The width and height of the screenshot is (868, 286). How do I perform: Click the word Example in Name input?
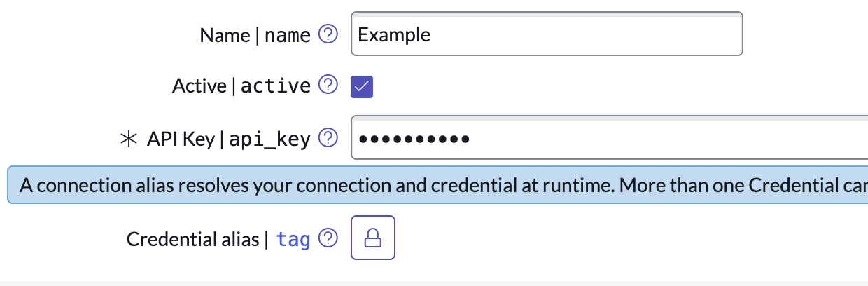pos(394,34)
